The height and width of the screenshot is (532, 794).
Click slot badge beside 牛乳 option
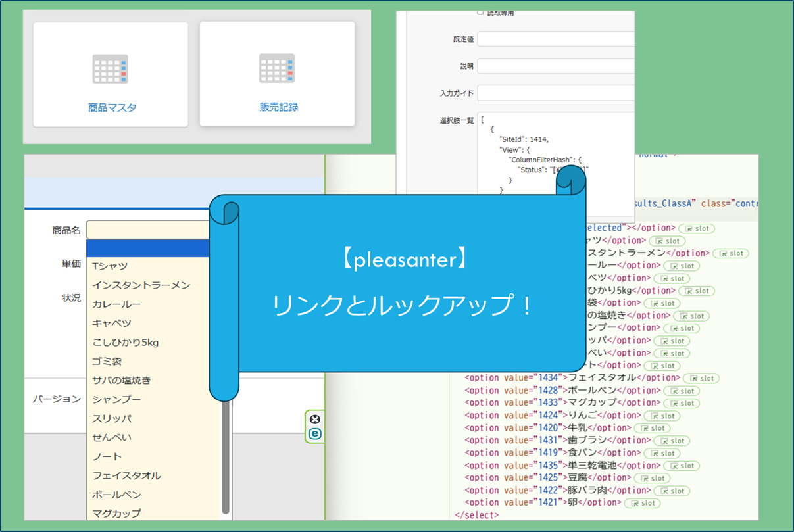point(652,428)
